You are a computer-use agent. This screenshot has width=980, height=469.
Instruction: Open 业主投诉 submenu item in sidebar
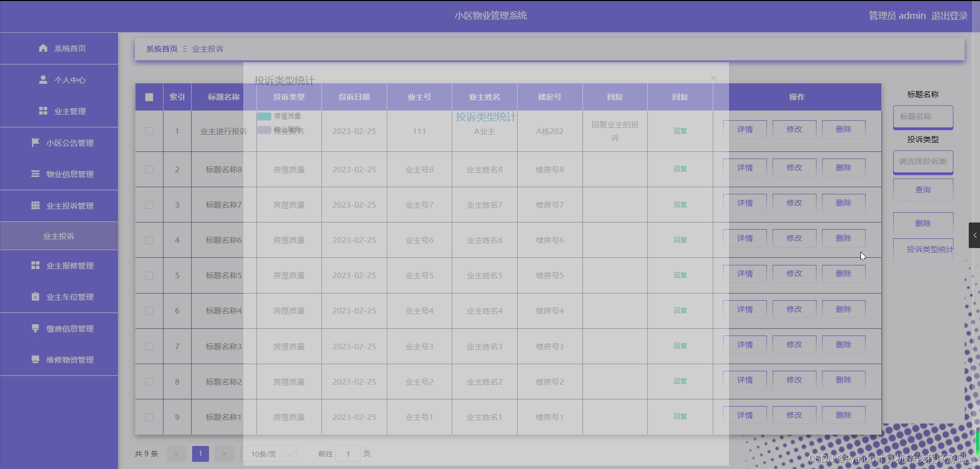[59, 236]
